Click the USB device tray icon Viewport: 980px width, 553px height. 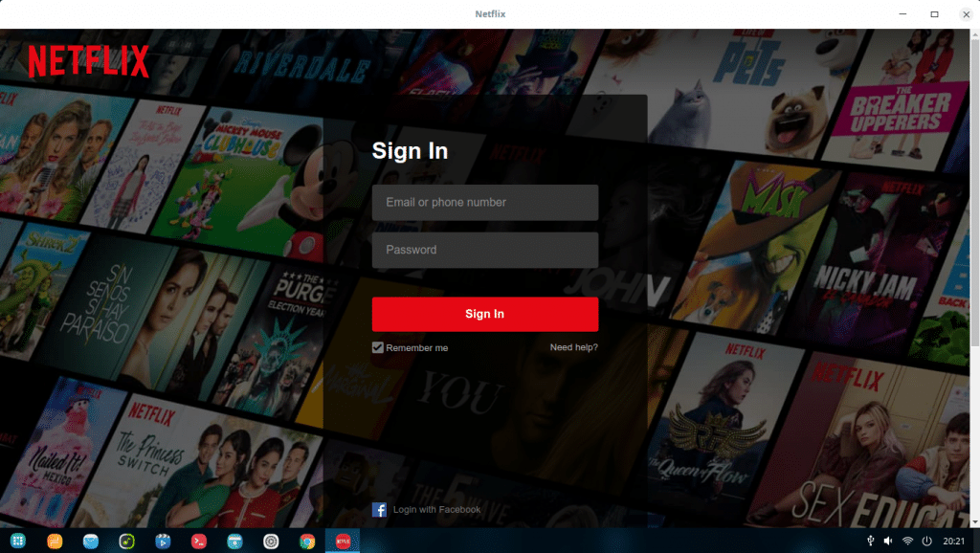870,542
